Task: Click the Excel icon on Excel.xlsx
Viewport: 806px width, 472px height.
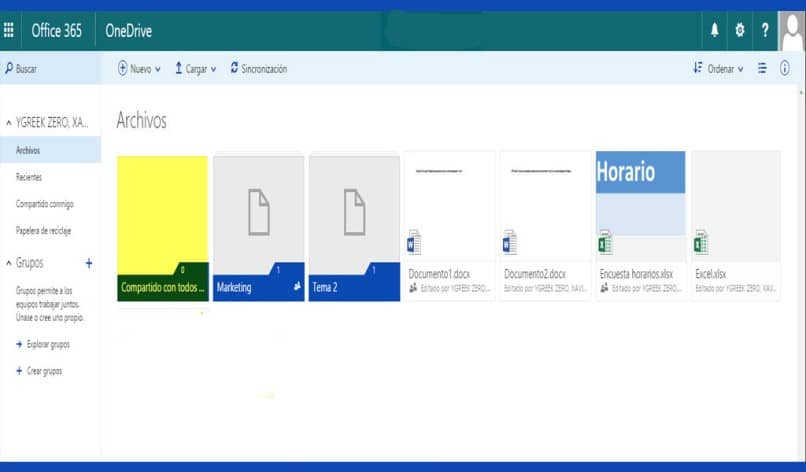Action: 701,243
